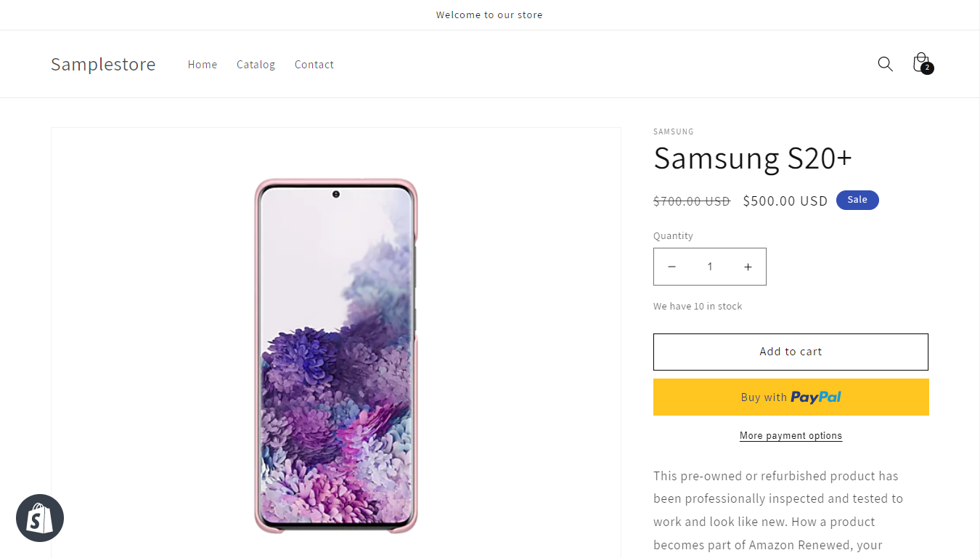Screen dimensions: 980x558
Task: Open the More payment options link
Action: pos(791,436)
